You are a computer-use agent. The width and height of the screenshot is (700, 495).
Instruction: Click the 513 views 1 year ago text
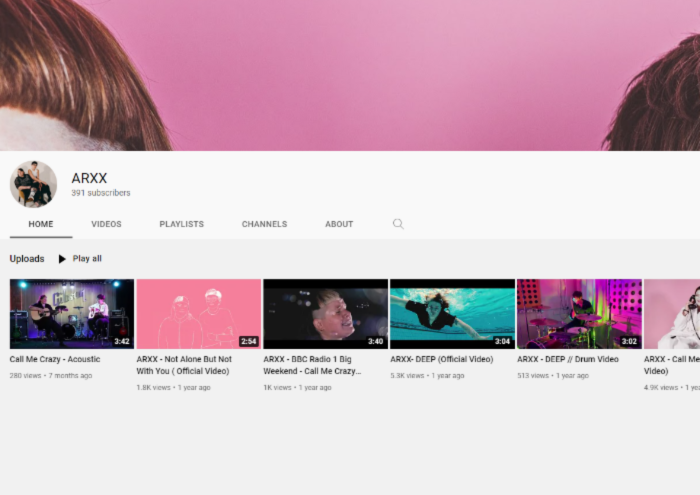click(x=553, y=376)
